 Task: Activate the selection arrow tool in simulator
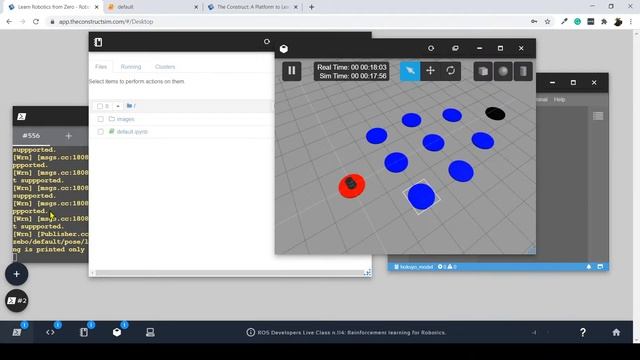(x=410, y=71)
